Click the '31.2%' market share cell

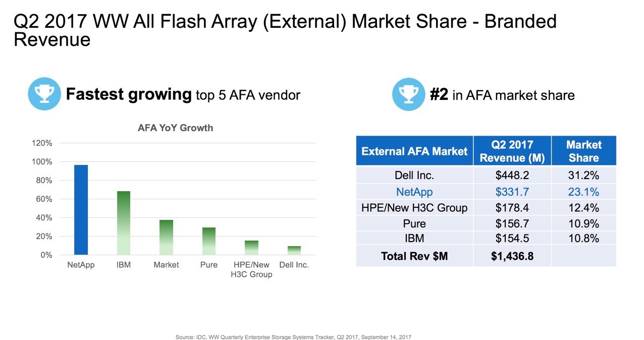coord(584,176)
